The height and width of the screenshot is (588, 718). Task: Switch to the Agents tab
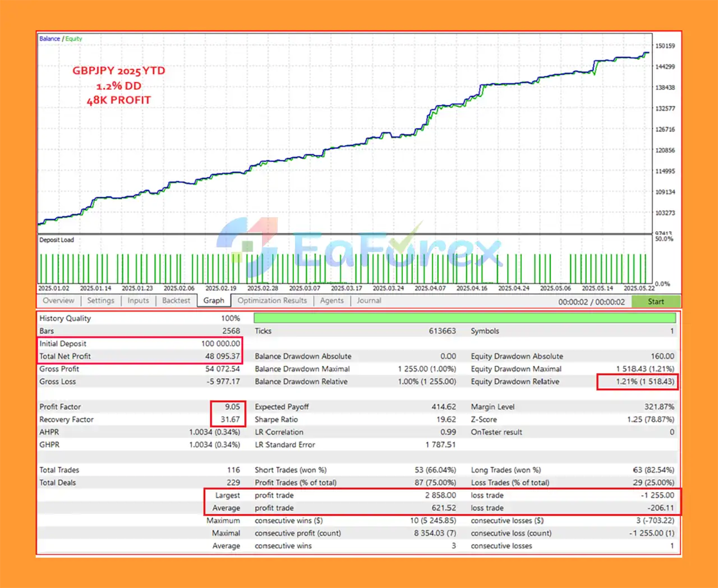point(332,301)
